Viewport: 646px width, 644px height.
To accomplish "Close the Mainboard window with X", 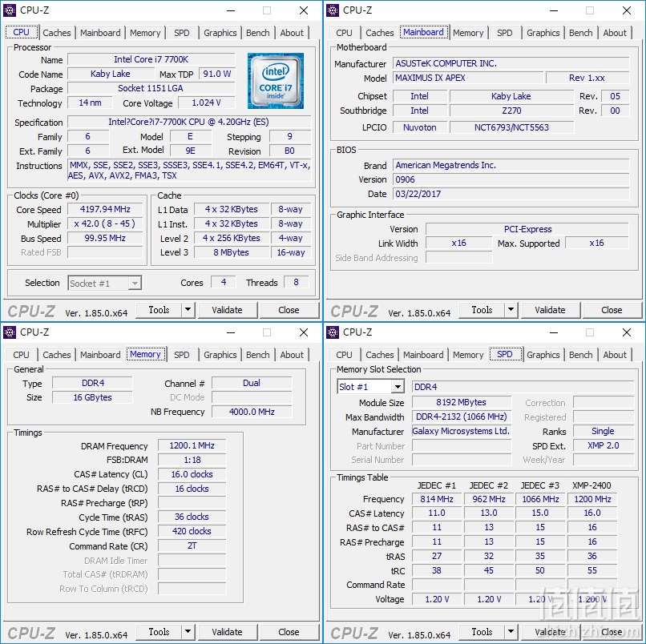I will point(627,10).
